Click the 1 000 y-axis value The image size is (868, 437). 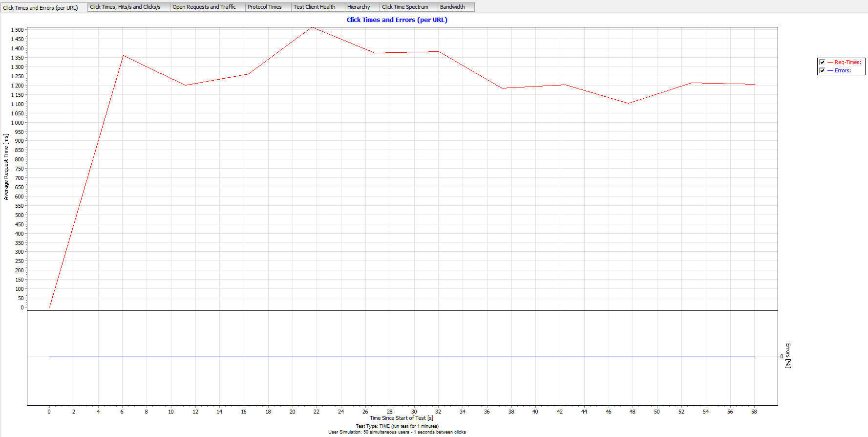[x=17, y=123]
